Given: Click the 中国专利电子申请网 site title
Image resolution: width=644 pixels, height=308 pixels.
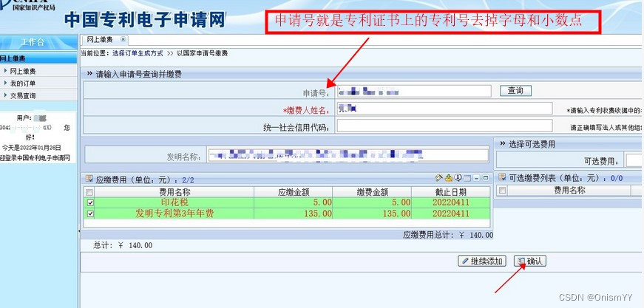Looking at the screenshot, I should tap(145, 20).
